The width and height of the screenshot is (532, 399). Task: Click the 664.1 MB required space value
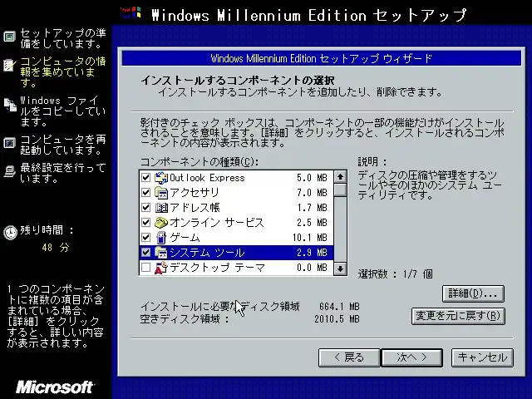[339, 307]
